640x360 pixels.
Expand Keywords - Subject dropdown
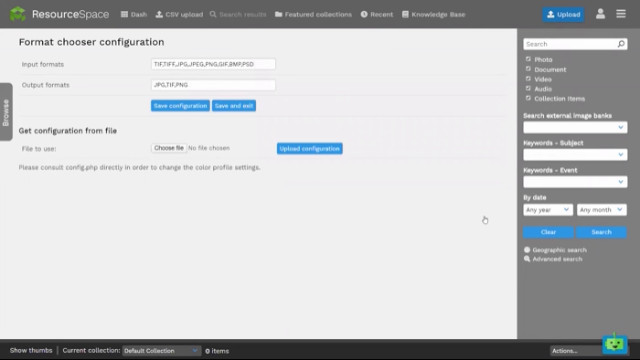coord(575,155)
